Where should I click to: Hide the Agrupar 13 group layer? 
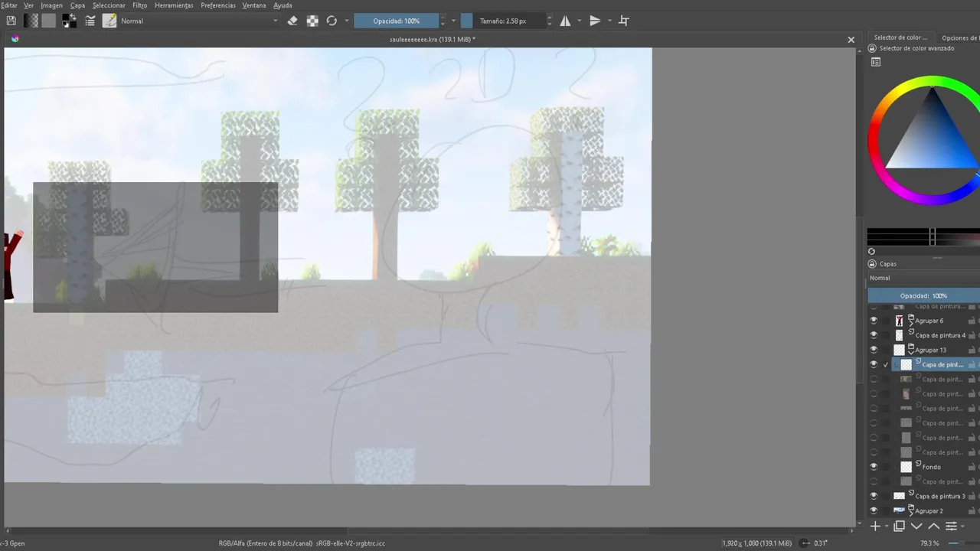pos(874,350)
